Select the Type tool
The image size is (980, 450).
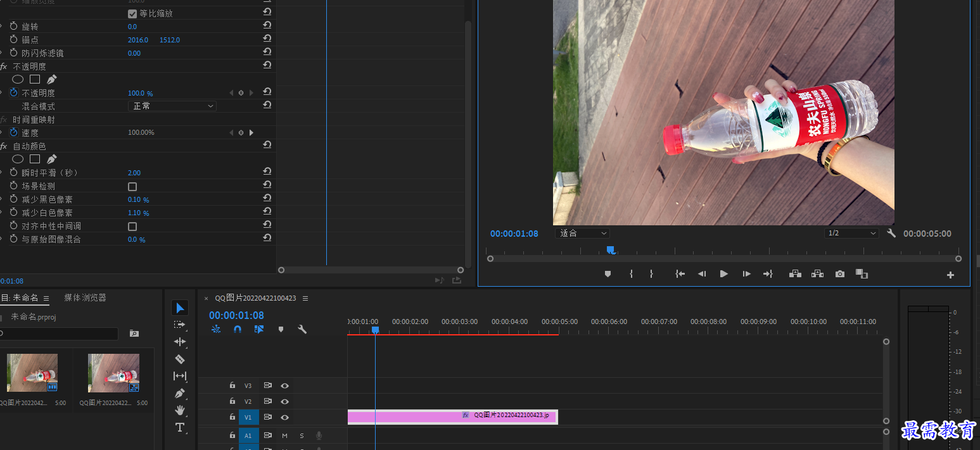coord(180,427)
